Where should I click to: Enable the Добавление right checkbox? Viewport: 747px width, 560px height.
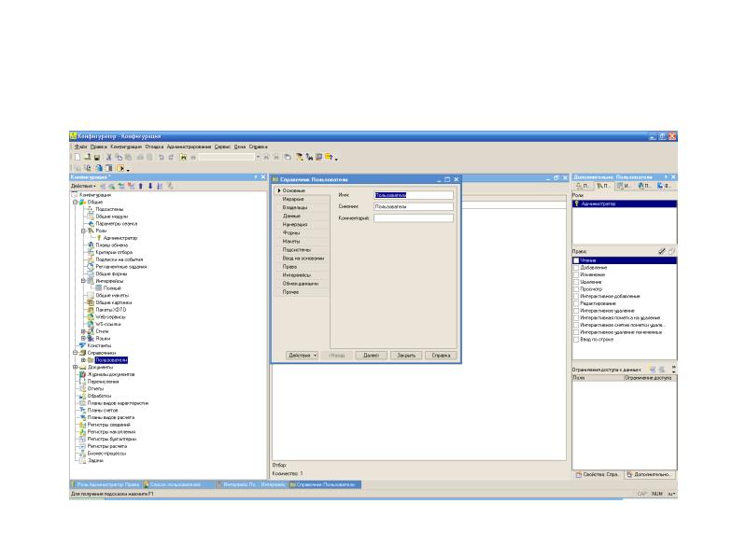coord(576,268)
